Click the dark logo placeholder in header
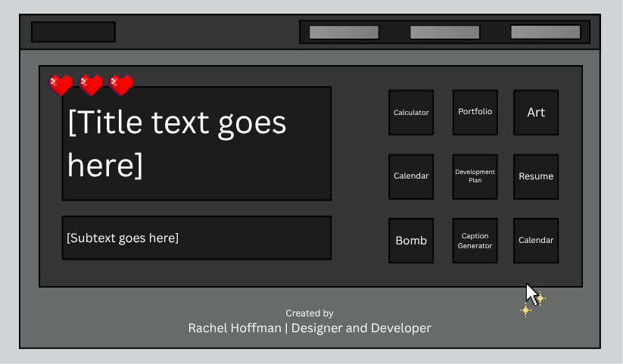The image size is (623, 364). point(73,33)
